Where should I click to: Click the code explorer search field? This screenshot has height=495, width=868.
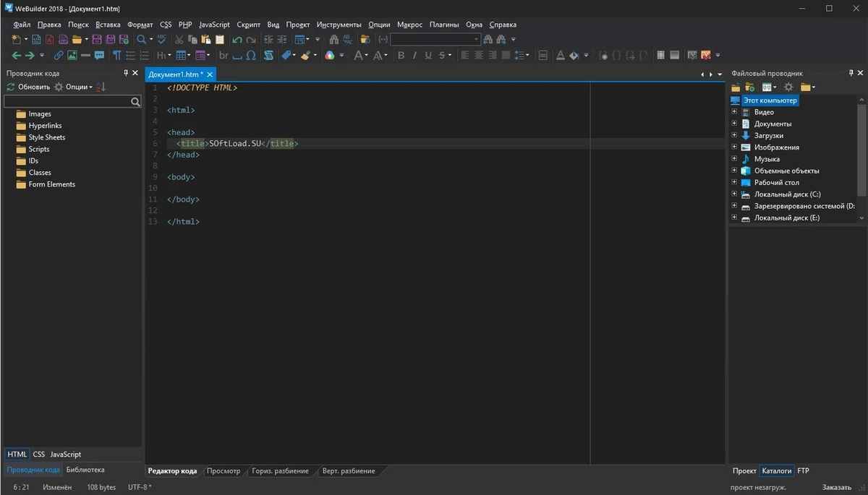click(x=72, y=102)
